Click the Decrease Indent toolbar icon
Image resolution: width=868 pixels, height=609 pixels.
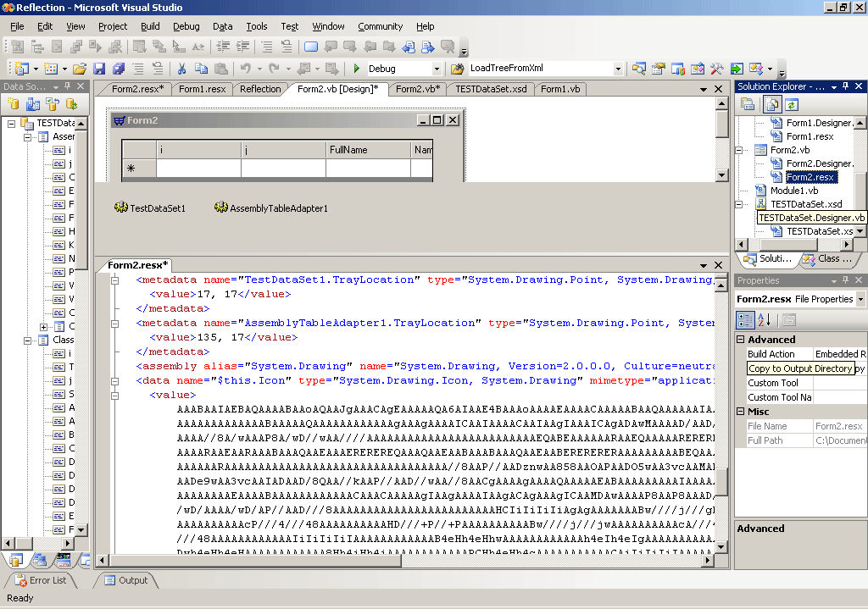pos(223,47)
